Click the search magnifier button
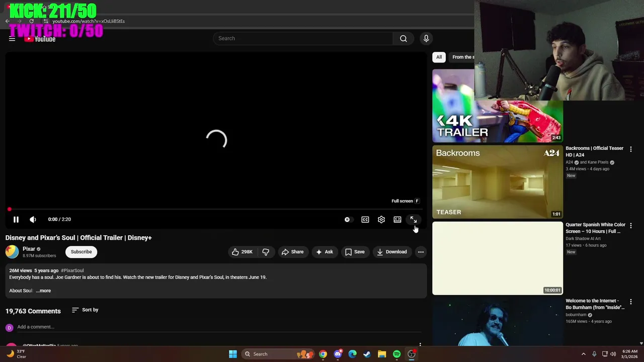The height and width of the screenshot is (362, 644). (404, 38)
